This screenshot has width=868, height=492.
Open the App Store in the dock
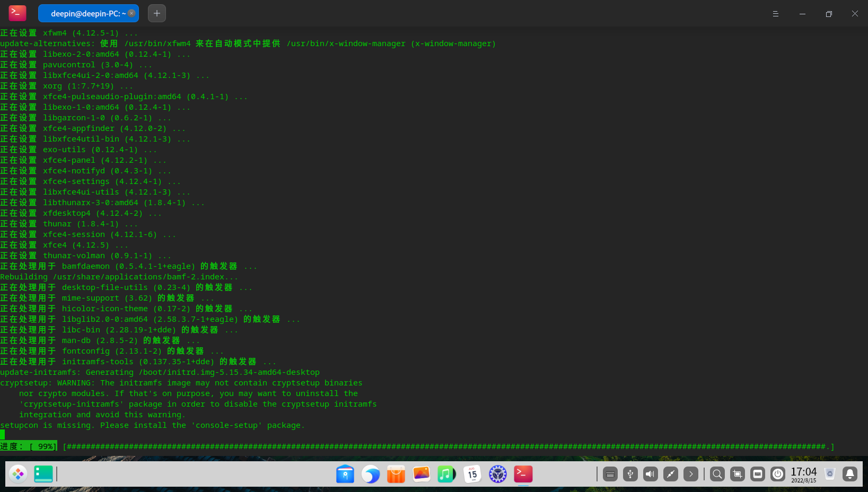396,474
